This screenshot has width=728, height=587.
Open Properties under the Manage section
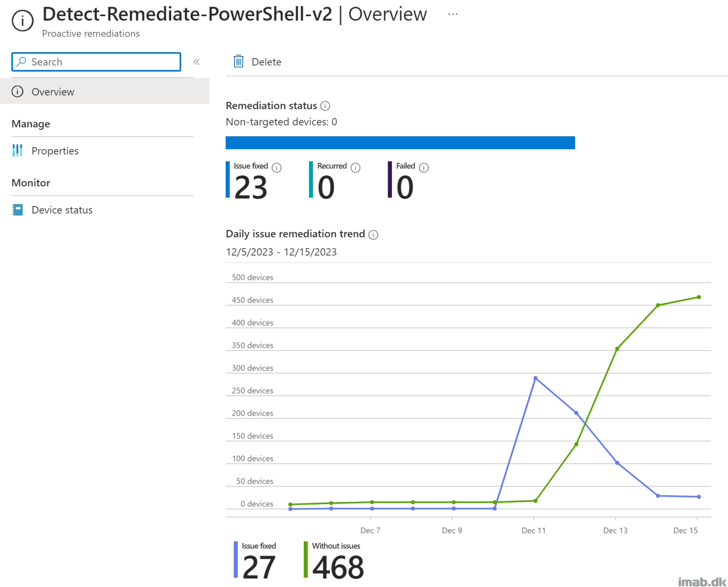(x=55, y=150)
